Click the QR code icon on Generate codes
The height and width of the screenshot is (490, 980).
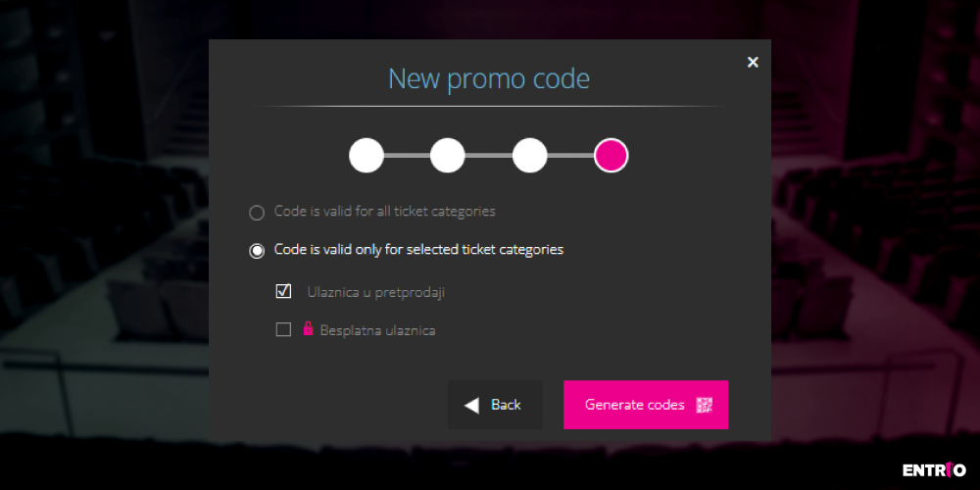[704, 405]
